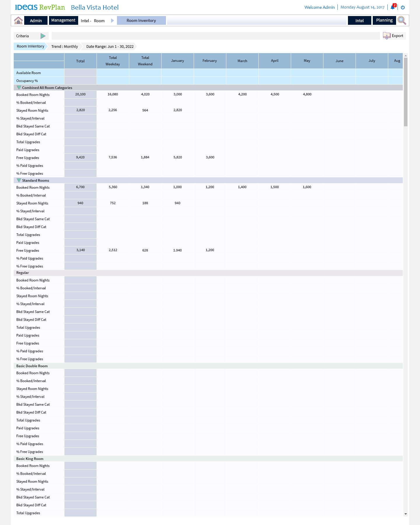Open the Management menu
420x525 pixels.
tap(63, 20)
